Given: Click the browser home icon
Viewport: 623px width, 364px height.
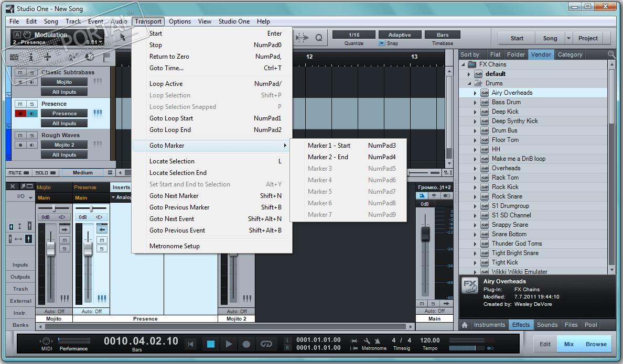Looking at the screenshot, I should (x=465, y=325).
